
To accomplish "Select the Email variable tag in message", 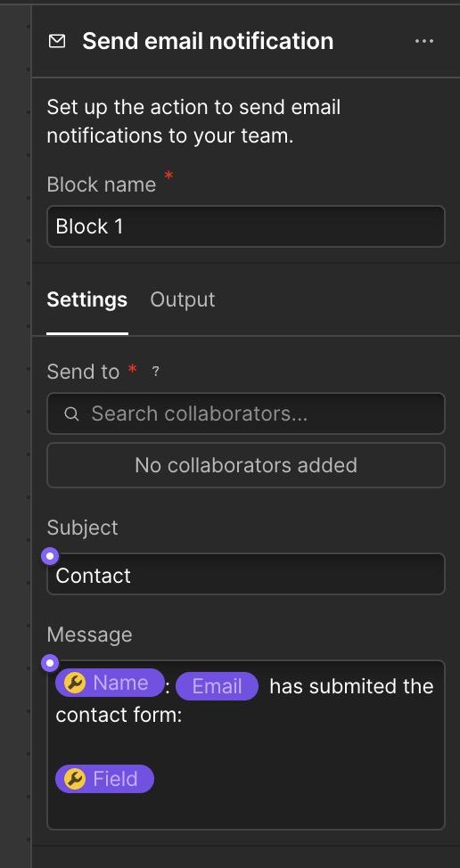I will coord(217,686).
